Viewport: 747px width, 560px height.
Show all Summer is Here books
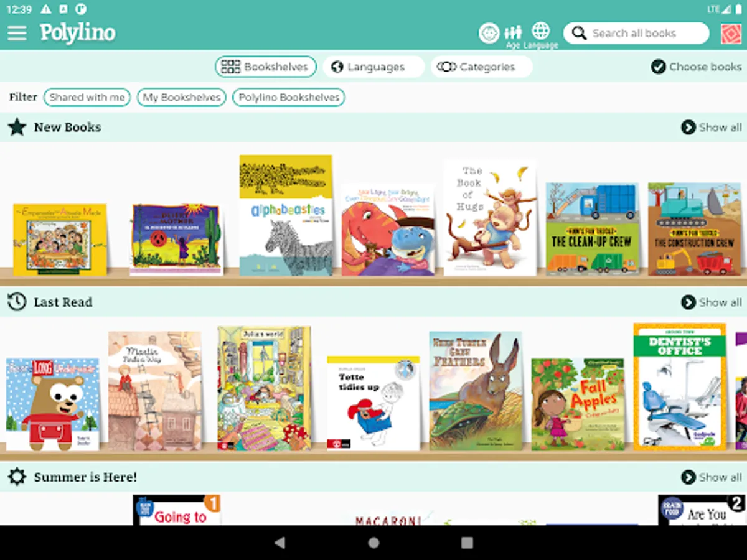tap(712, 477)
